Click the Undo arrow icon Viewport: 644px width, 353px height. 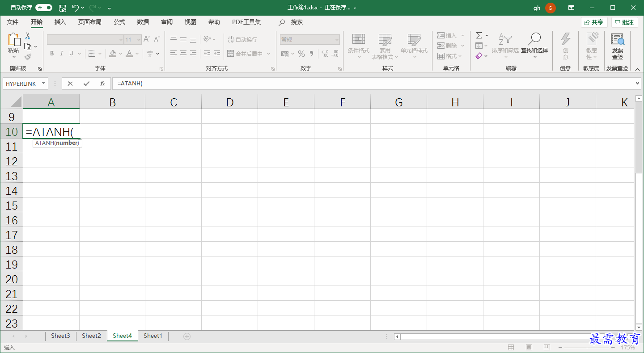pos(75,8)
